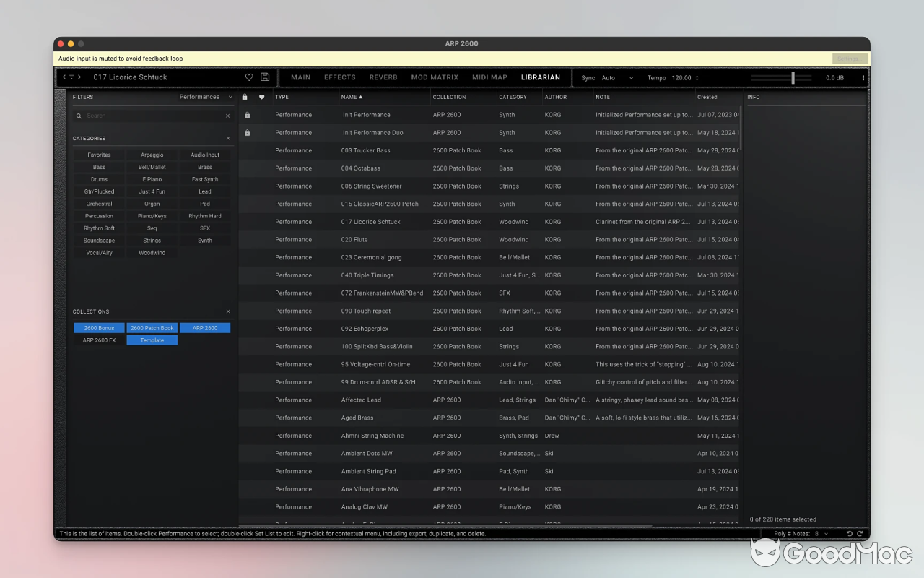Viewport: 924px width, 578px height.
Task: Click the redo arrow in status bar
Action: (x=860, y=534)
